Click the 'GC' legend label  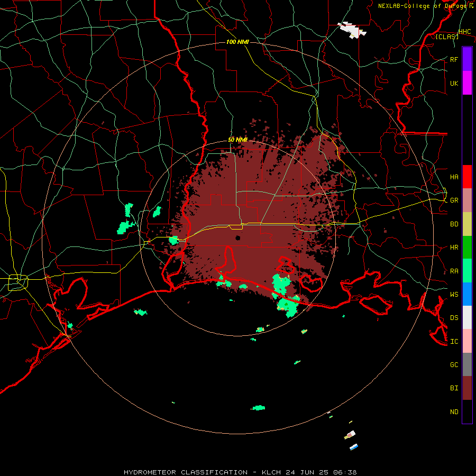(x=454, y=365)
